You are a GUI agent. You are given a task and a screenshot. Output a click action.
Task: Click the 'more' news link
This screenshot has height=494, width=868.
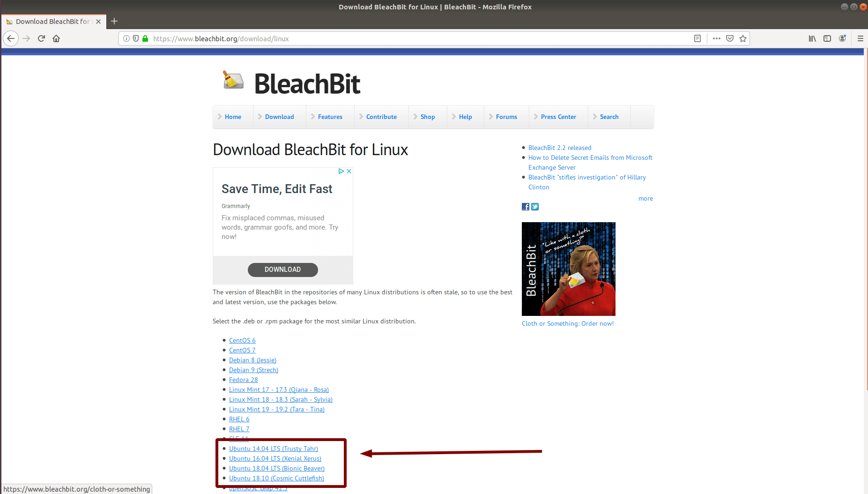coord(645,198)
